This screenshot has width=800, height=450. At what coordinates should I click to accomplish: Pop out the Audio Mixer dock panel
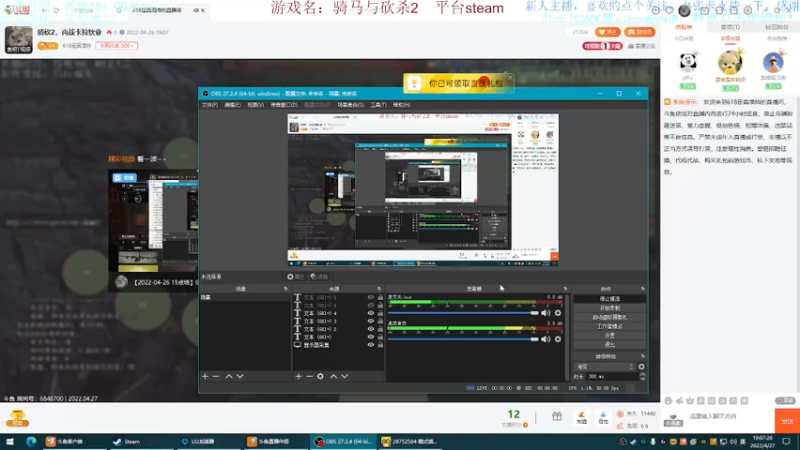coord(565,289)
